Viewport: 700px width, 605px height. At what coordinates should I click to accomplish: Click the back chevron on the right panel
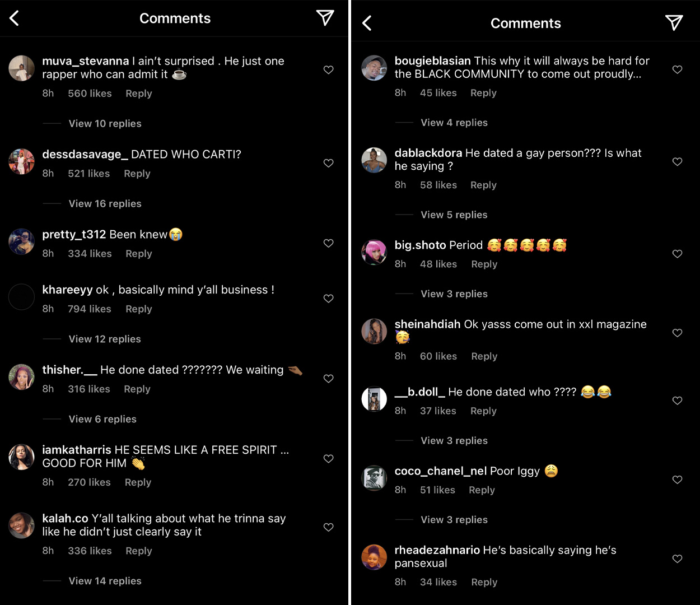click(x=366, y=23)
